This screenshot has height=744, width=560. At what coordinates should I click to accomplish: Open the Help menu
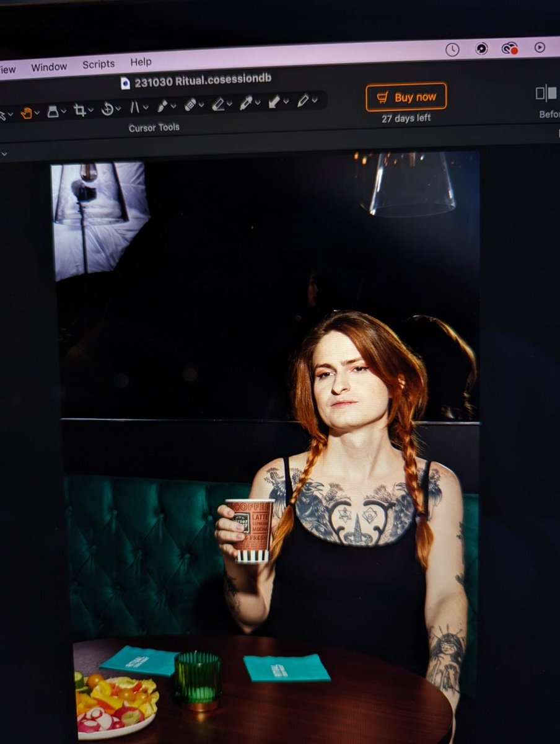[x=141, y=62]
